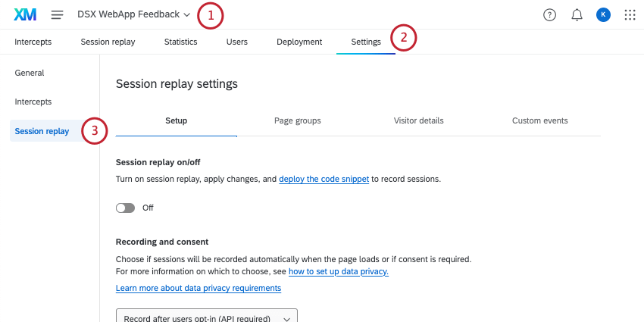This screenshot has width=644, height=322.
Task: Switch to the Setup sub-tab
Action: [177, 120]
